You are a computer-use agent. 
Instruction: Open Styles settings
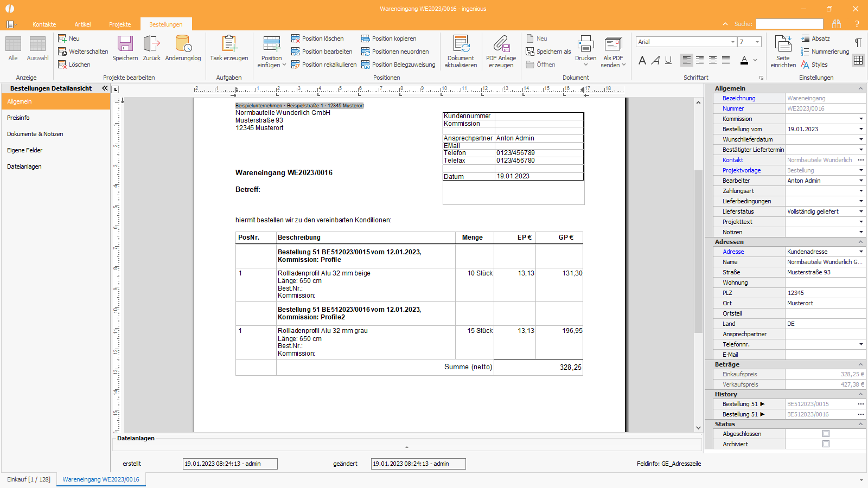pos(814,65)
